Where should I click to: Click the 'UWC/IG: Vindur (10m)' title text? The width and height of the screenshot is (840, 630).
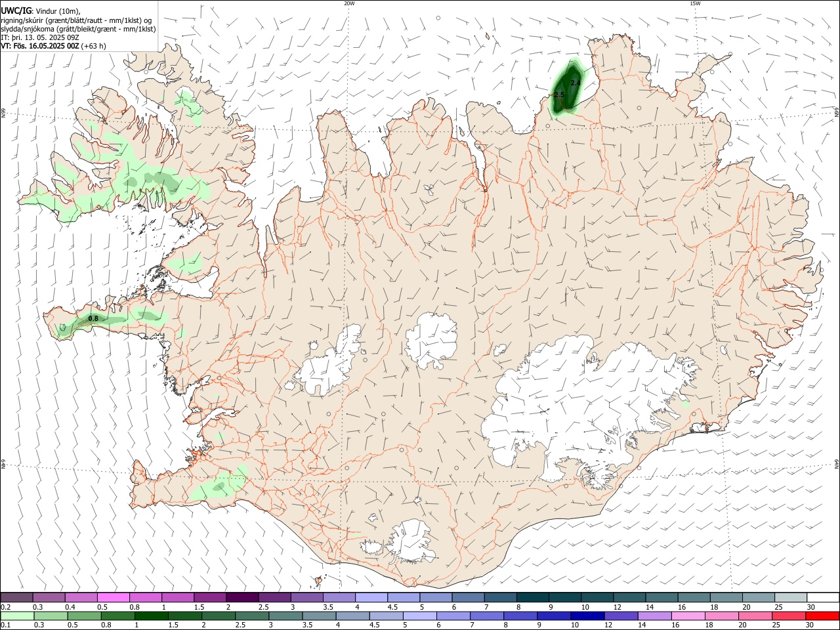pos(41,11)
